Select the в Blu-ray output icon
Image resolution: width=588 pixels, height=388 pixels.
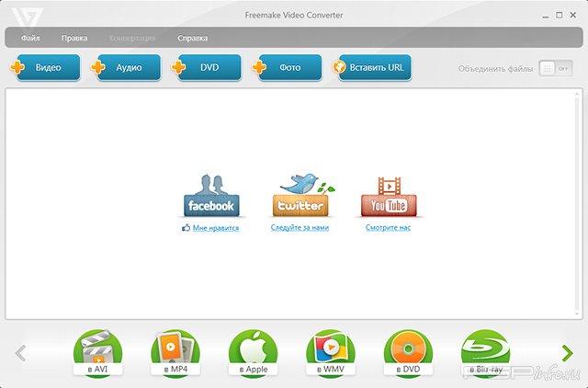487,352
